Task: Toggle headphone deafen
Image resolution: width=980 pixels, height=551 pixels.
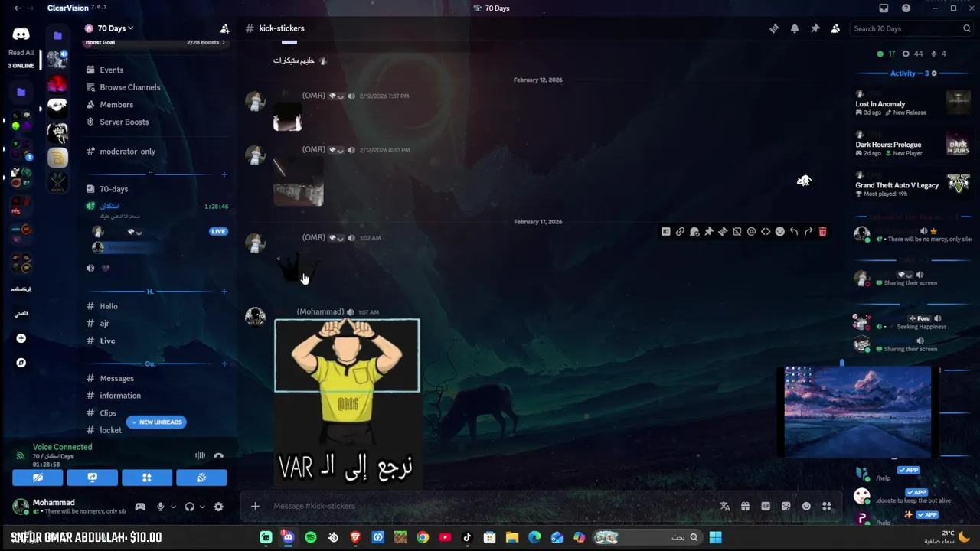Action: pos(189,507)
